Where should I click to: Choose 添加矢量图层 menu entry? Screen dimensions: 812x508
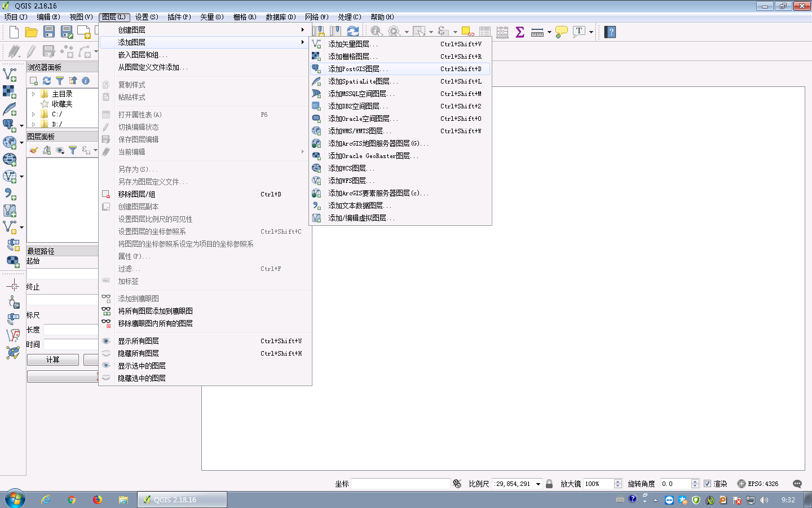(400, 44)
